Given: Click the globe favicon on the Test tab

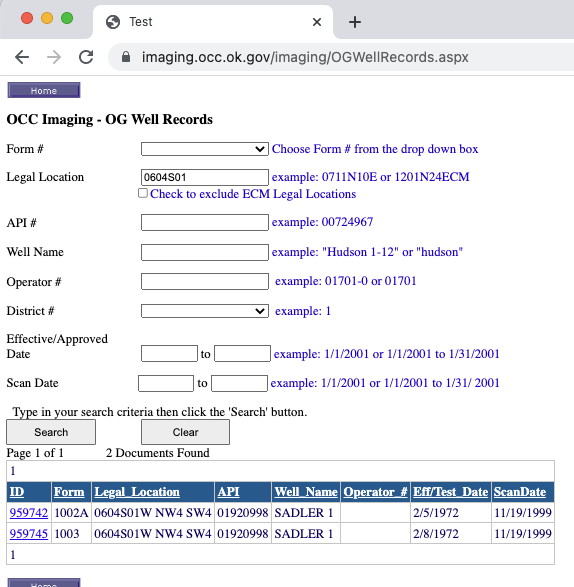Looking at the screenshot, I should tap(113, 22).
